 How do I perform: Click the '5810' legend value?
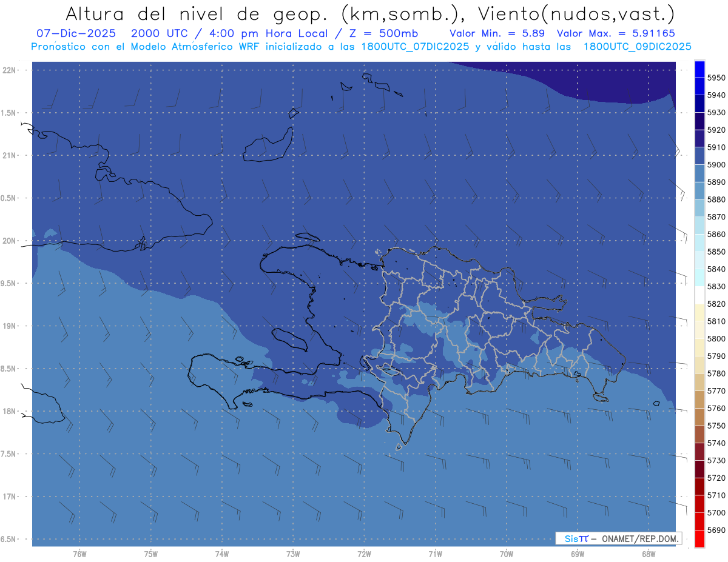coord(716,321)
